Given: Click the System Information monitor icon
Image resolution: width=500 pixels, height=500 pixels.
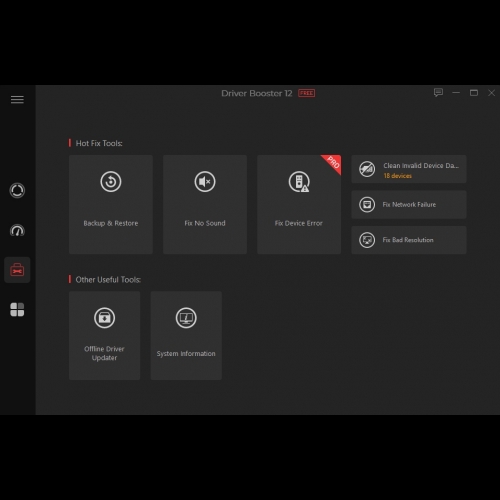Looking at the screenshot, I should (186, 318).
